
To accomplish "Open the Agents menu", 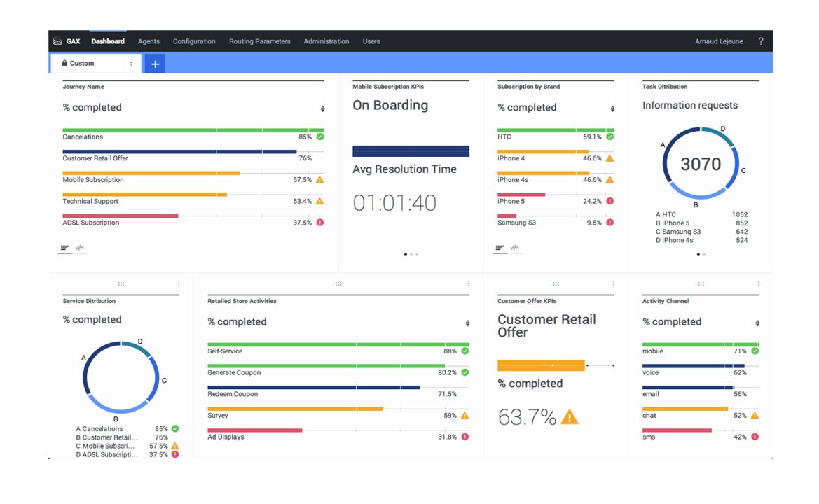I will click(149, 41).
